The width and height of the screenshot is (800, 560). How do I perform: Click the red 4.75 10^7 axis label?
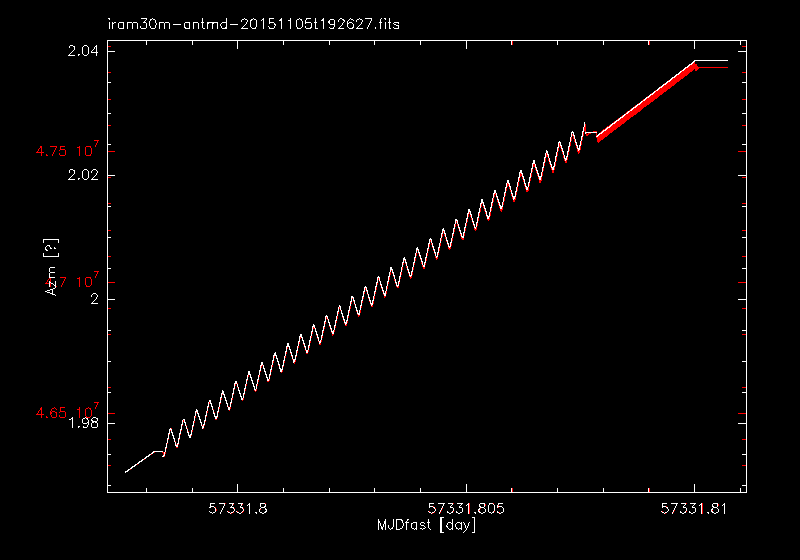pos(66,151)
